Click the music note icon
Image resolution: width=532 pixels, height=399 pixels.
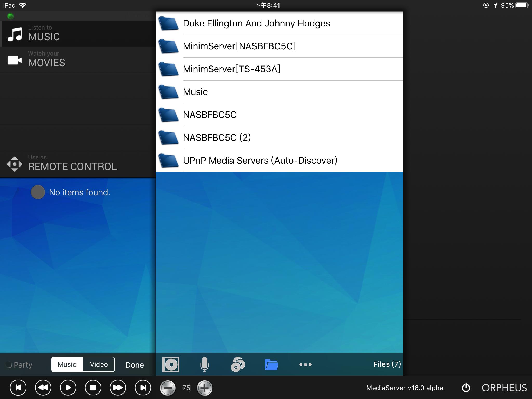[15, 34]
